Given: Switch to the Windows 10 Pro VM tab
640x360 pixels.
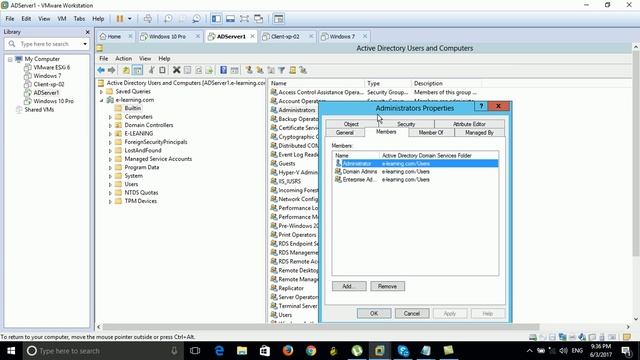Looking at the screenshot, I should [x=170, y=36].
